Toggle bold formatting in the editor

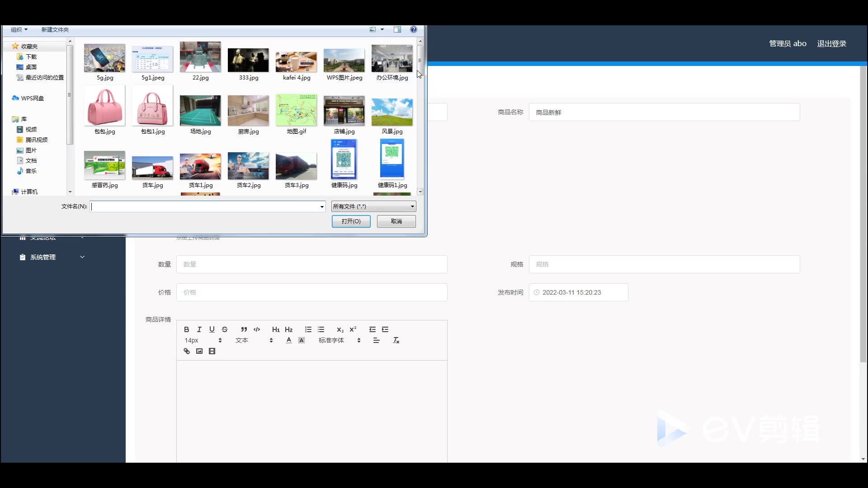tap(187, 329)
